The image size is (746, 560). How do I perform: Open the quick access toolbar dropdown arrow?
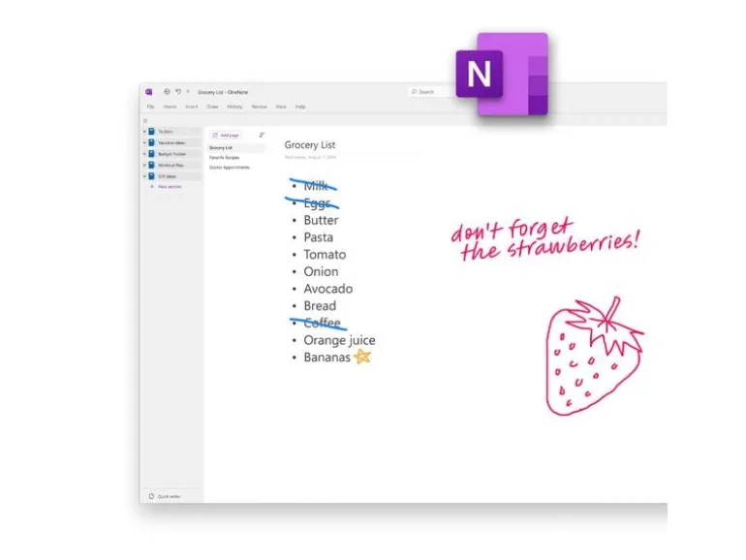(x=188, y=92)
